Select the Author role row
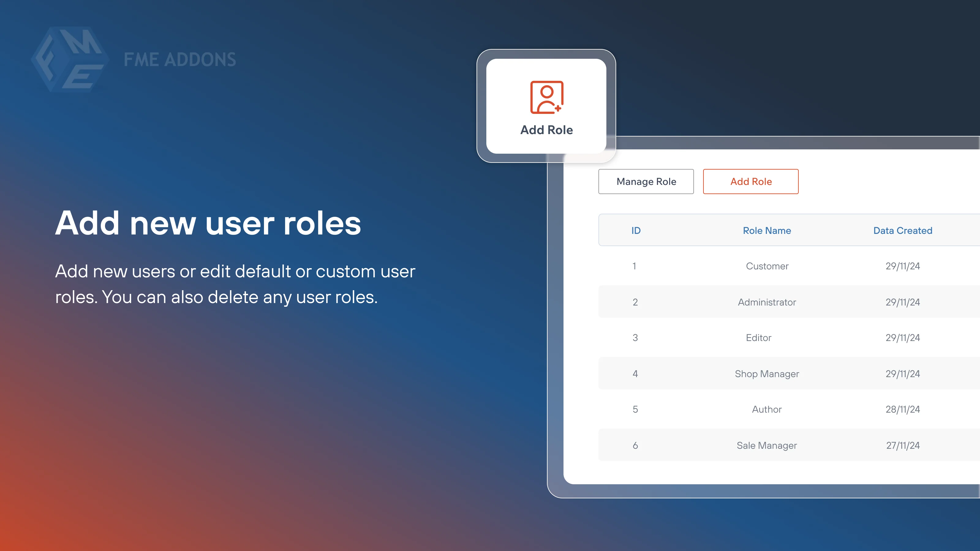 point(767,409)
